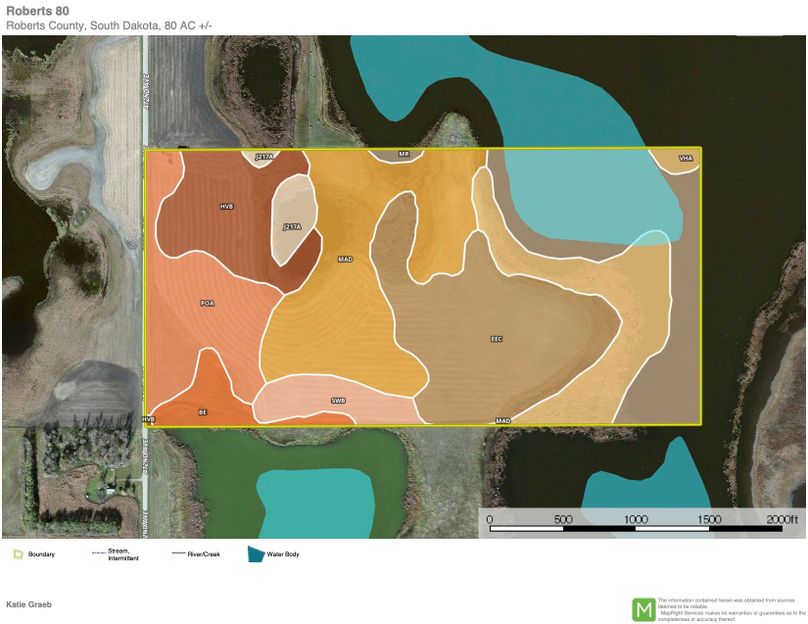The width and height of the screenshot is (808, 624).
Task: Toggle the VHA soil label near map edge
Action: pos(687,158)
